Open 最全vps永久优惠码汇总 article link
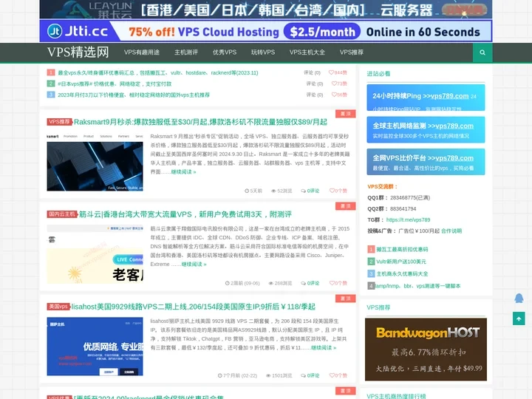Screen dimensions: 532x399 158,72
